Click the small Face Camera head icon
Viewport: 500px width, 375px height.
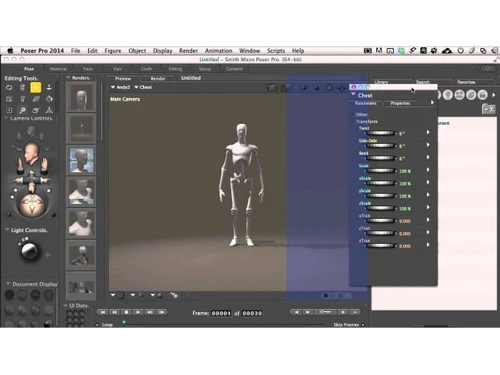tap(31, 130)
